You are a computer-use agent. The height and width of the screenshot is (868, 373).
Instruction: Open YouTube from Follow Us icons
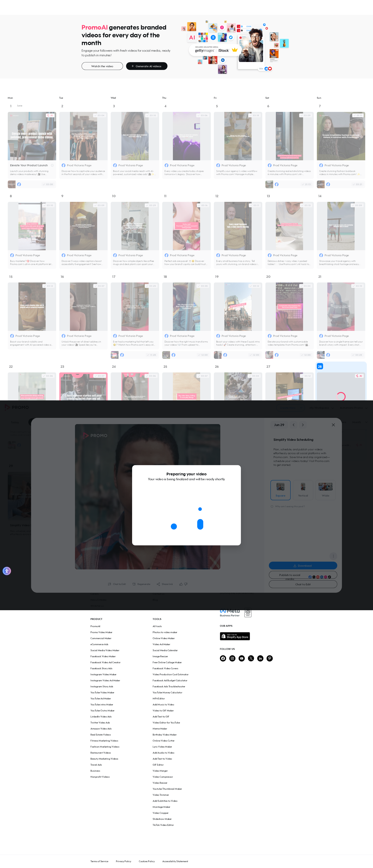[242, 658]
